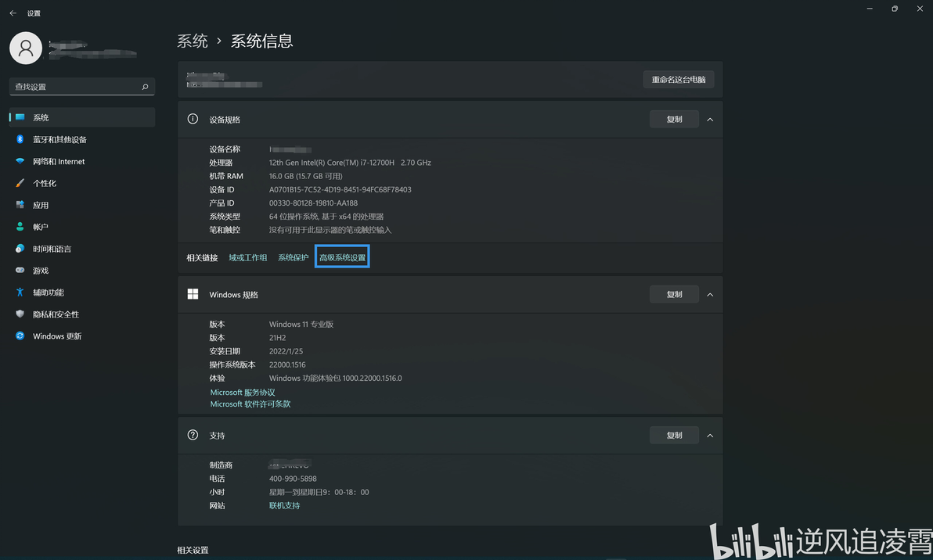Open Microsoft 服务协议 link
This screenshot has width=933, height=560.
242,393
